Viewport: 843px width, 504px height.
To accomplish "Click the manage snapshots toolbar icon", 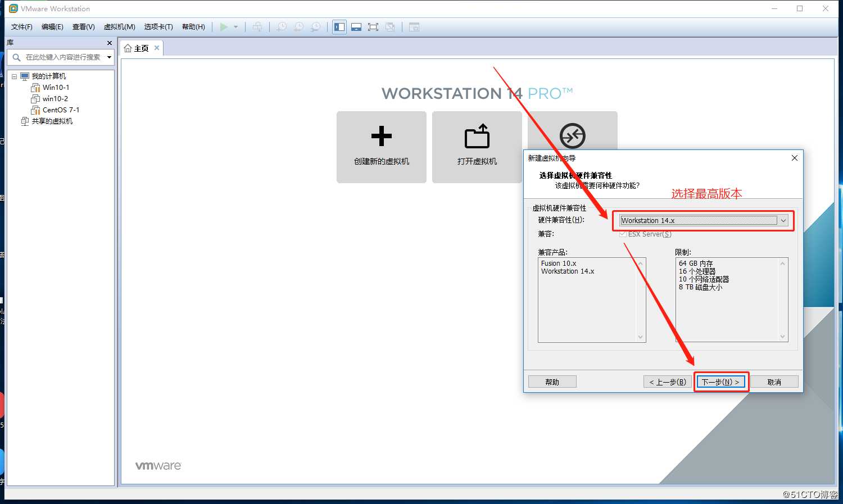I will click(x=316, y=27).
